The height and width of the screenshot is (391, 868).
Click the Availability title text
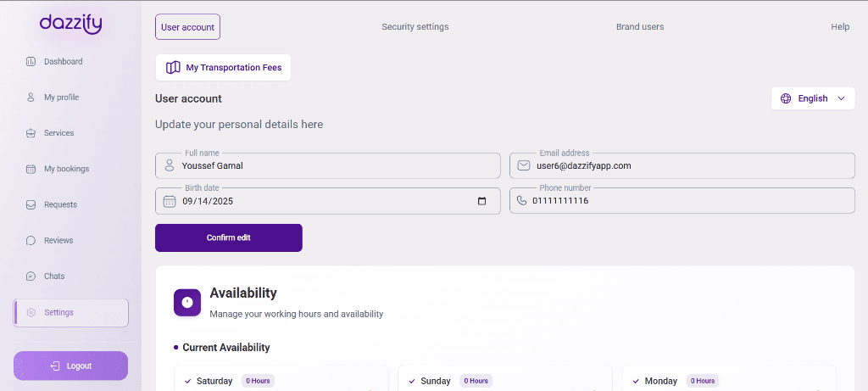[243, 293]
